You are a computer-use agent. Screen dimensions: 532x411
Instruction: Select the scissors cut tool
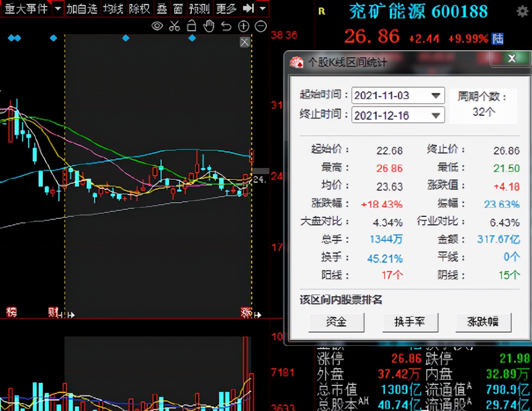(175, 27)
